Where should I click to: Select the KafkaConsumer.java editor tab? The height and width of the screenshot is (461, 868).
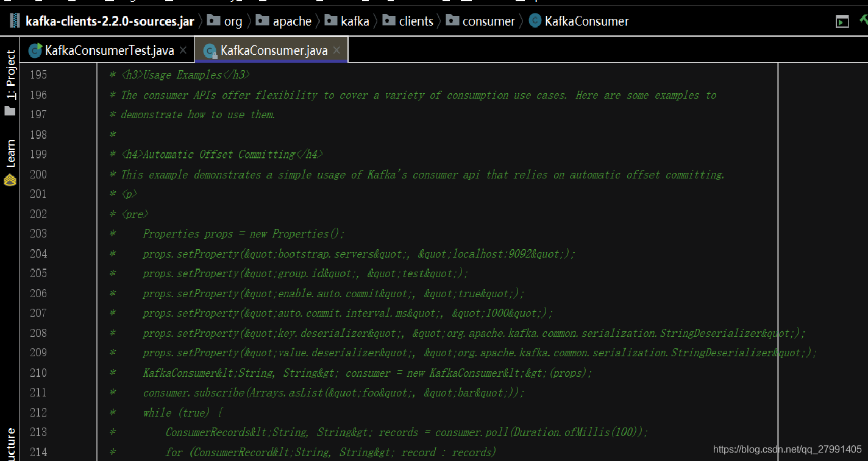point(274,51)
